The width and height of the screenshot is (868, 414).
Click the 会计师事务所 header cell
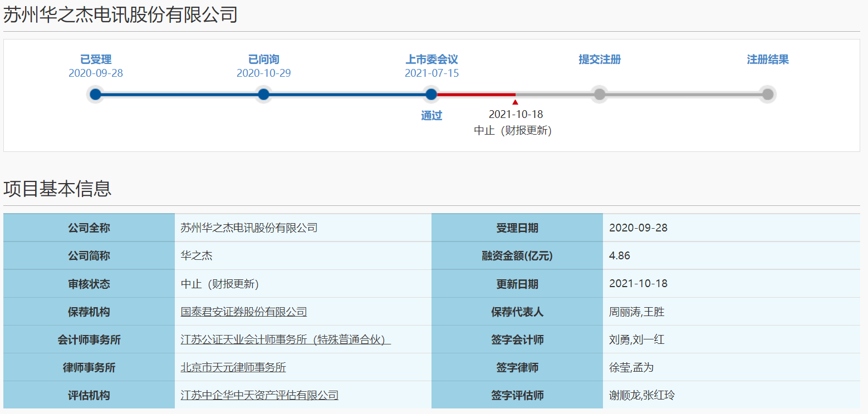coord(89,339)
